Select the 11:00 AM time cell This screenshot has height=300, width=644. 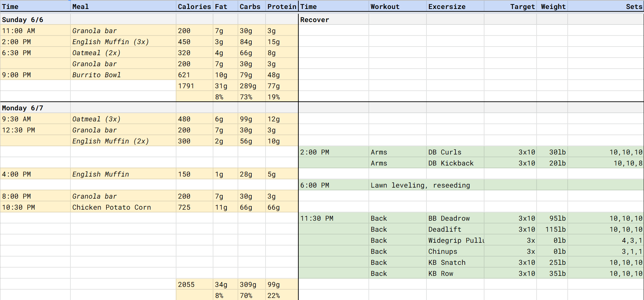click(x=35, y=30)
